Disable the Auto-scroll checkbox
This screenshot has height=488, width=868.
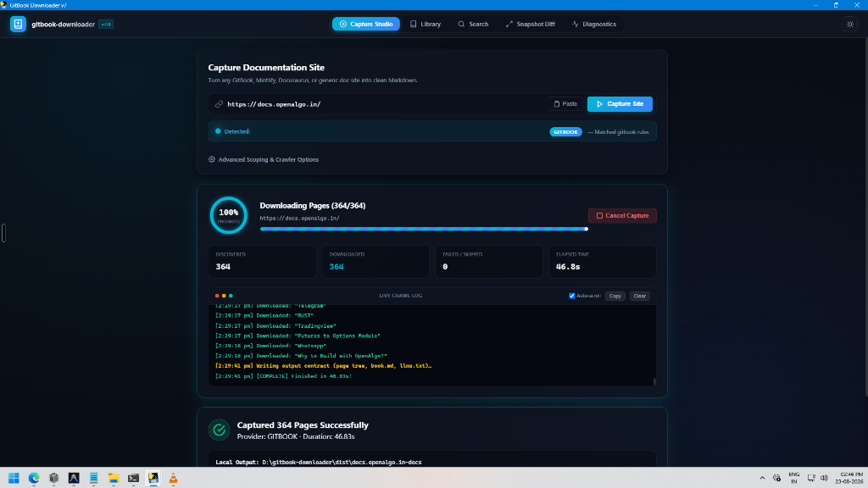[x=572, y=296]
